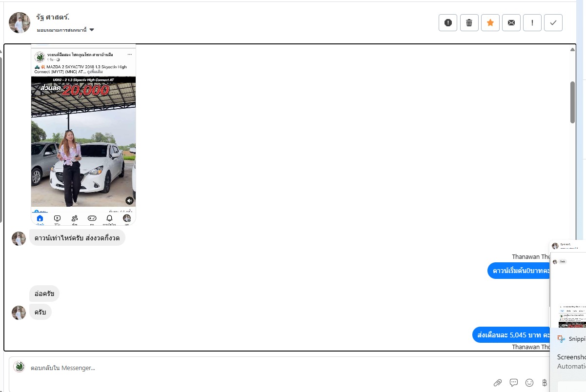Click the conversation vertical scrollbar thumb
Viewport: 586px width, 392px height.
coord(572,102)
